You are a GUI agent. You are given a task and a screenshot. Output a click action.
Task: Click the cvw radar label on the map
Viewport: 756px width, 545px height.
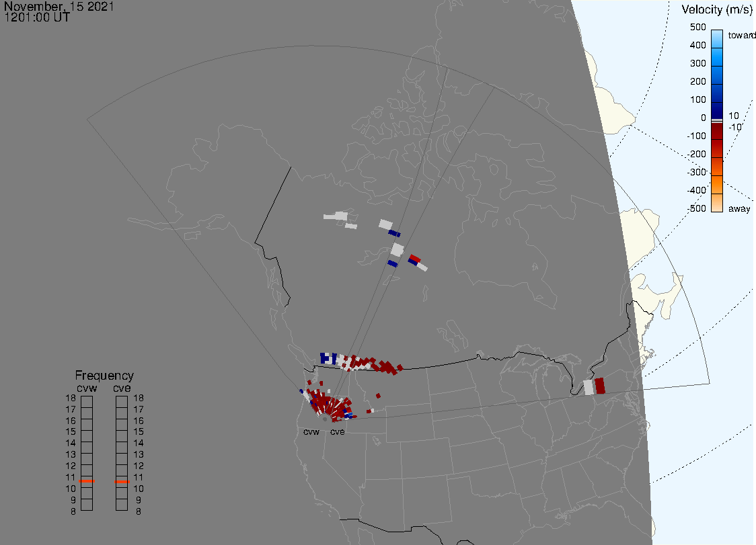[311, 432]
